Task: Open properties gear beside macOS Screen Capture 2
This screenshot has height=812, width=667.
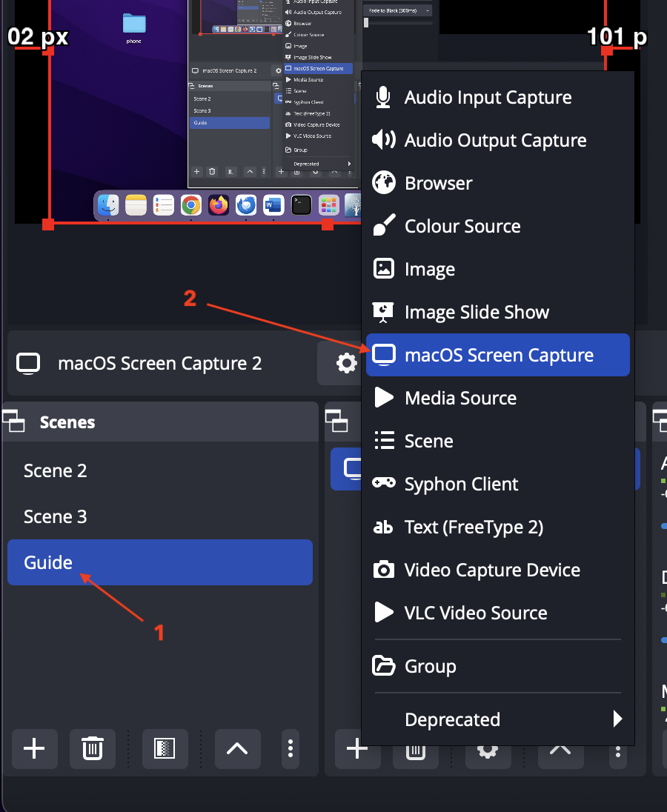Action: (346, 363)
